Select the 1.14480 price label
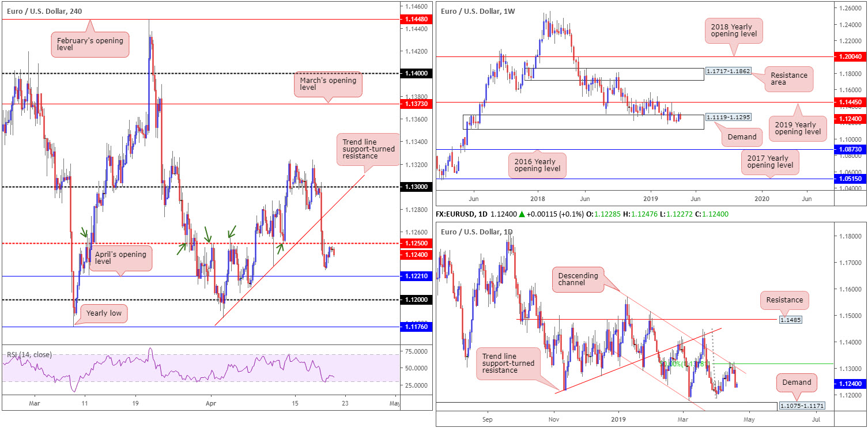This screenshot has width=868, height=428. point(416,19)
